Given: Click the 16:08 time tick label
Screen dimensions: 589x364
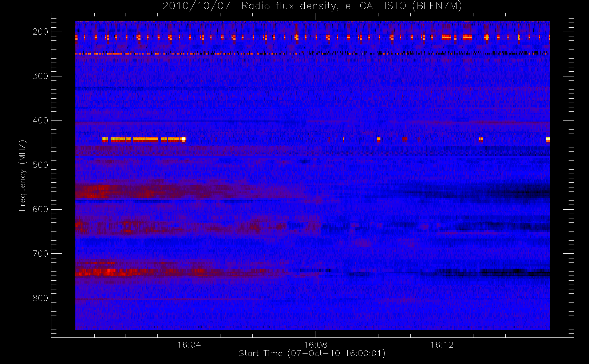Looking at the screenshot, I should click(316, 345).
